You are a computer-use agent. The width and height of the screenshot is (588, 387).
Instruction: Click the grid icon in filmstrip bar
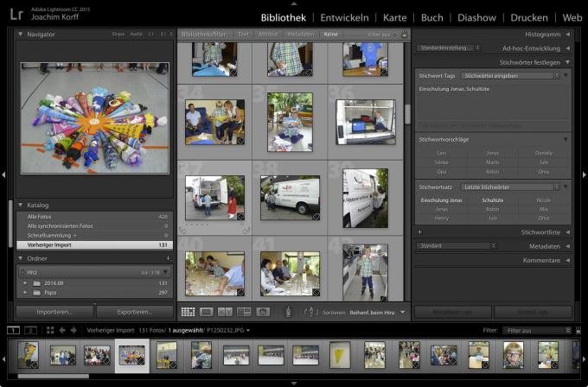50,330
